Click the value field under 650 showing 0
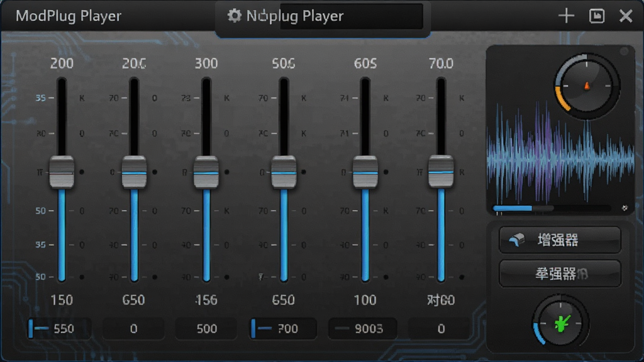This screenshot has height=362, width=644. 133,329
